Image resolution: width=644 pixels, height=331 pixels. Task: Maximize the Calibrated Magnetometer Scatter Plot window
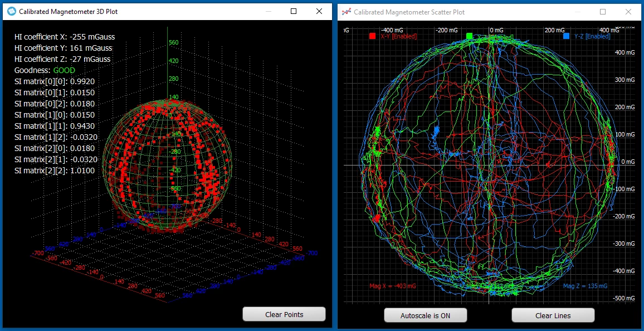pyautogui.click(x=603, y=12)
